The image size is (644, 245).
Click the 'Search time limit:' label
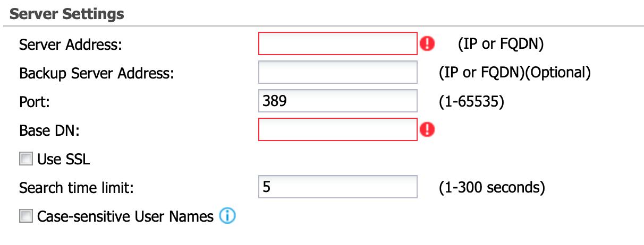(x=77, y=188)
